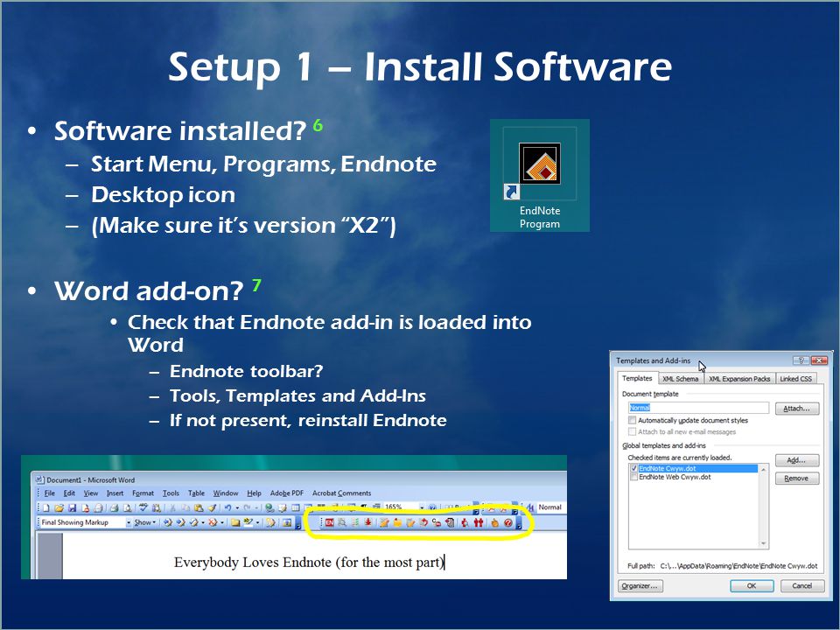The image size is (840, 630).
Task: Click the Remove button in the dialog
Action: pyautogui.click(x=797, y=479)
